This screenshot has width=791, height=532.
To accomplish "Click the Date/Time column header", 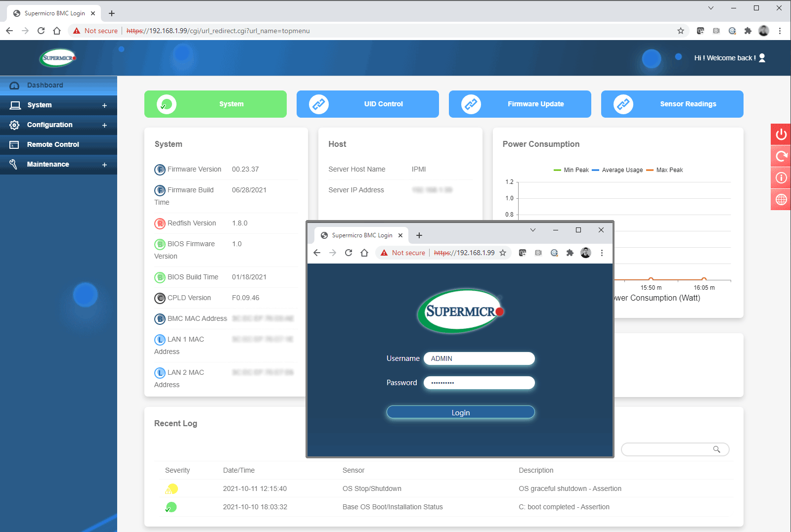I will [x=239, y=470].
